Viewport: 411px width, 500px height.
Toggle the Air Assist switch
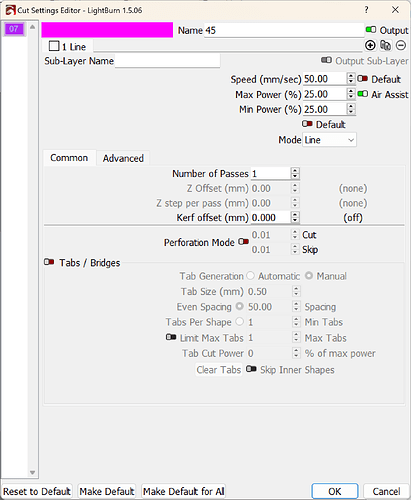(x=363, y=94)
